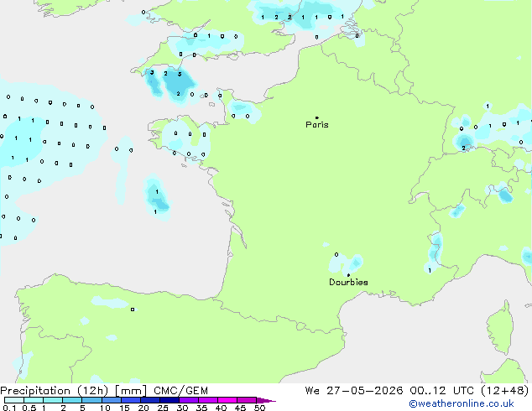Image resolution: width=532 pixels, height=411 pixels.
Task: Click the CMC/GEM model name text
Action: 180,391
